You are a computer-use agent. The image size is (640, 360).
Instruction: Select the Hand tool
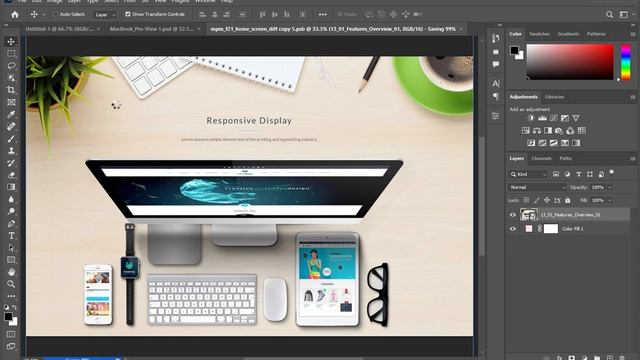tap(11, 272)
